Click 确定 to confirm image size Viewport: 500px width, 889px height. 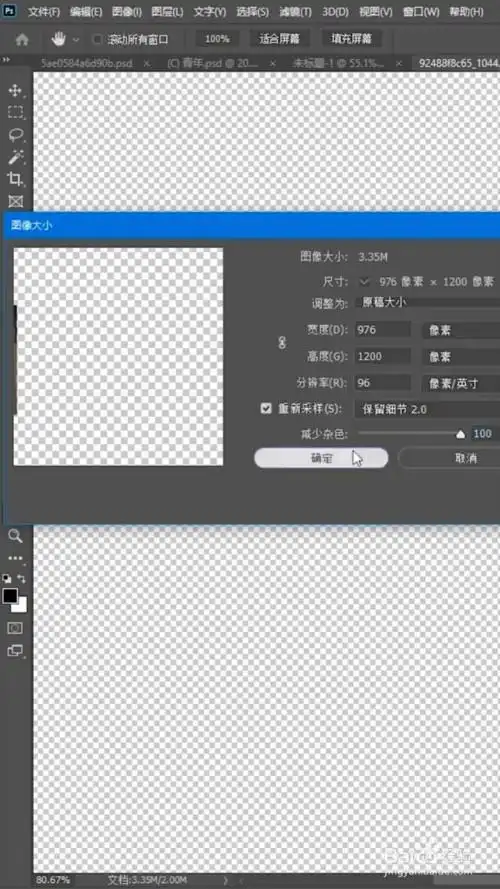pos(321,458)
